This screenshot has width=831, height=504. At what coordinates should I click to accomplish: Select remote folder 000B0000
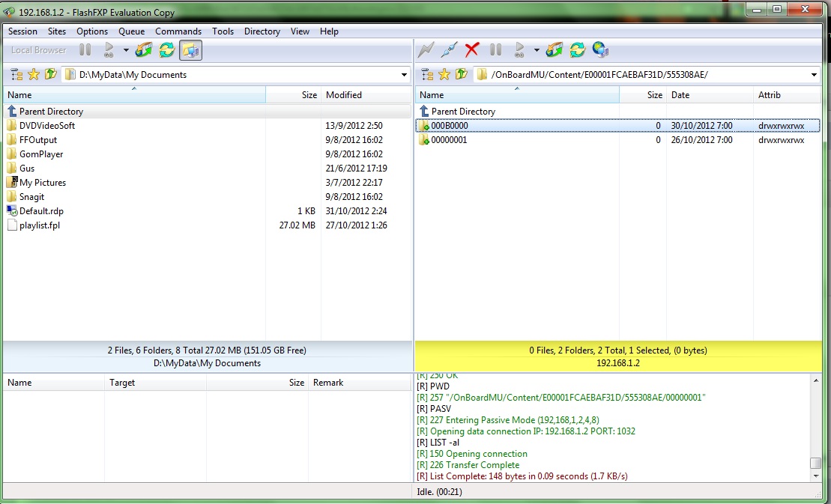[618, 126]
